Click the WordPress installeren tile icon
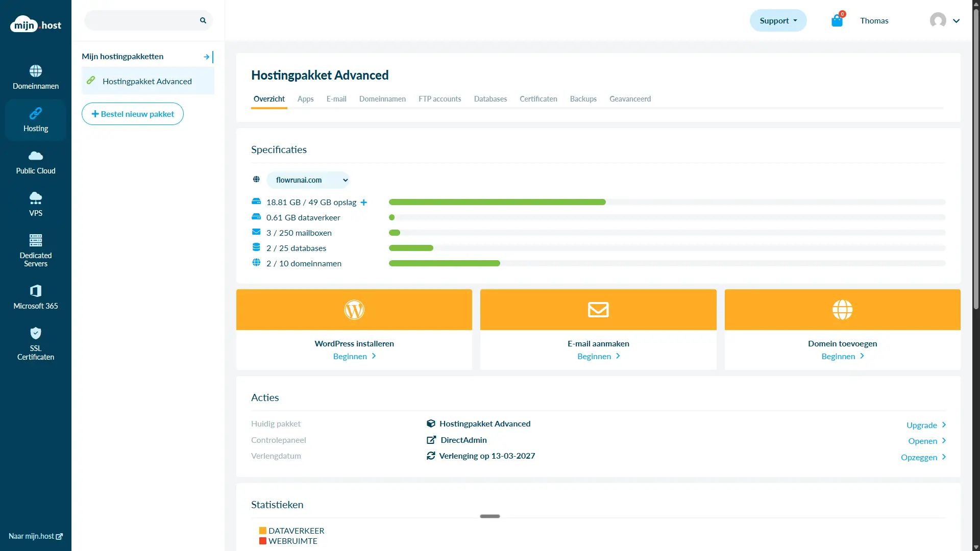This screenshot has height=551, width=980. [354, 310]
